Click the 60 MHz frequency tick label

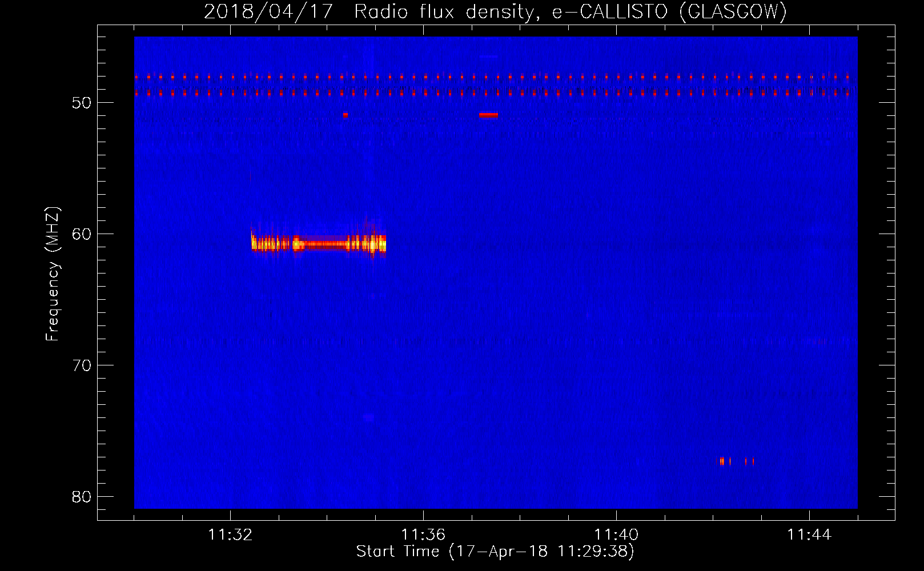coord(82,234)
